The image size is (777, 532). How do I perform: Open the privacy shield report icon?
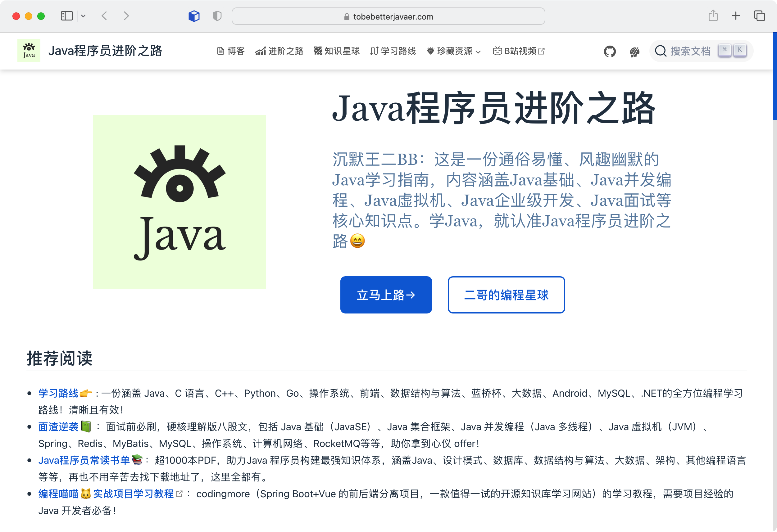click(x=217, y=16)
